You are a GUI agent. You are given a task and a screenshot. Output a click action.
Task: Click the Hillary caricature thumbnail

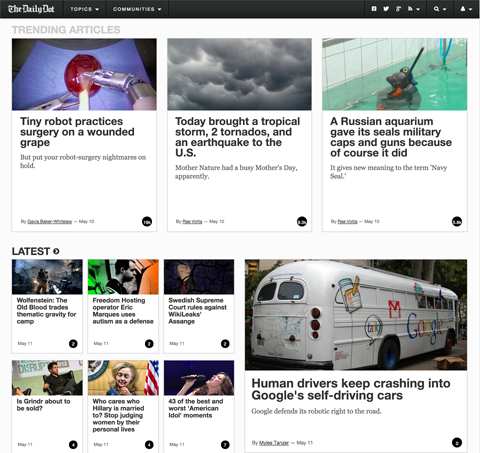(123, 378)
